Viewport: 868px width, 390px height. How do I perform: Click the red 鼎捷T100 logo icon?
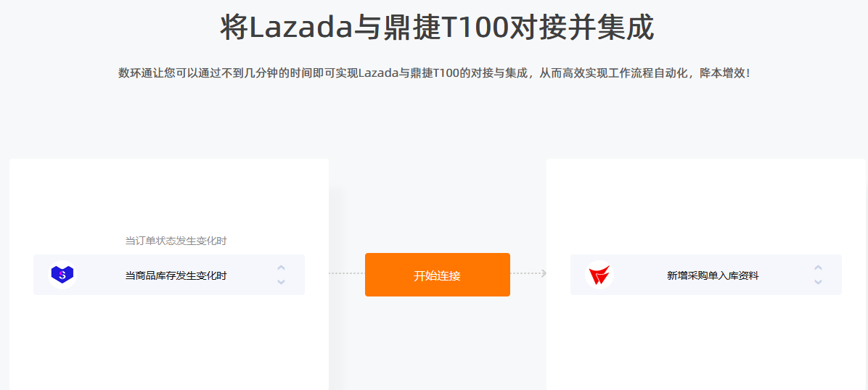tap(599, 275)
